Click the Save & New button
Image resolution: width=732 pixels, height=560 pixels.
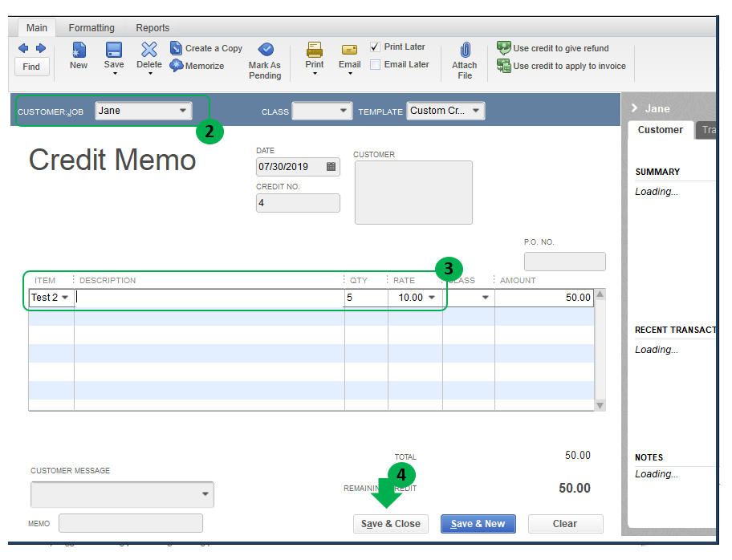pyautogui.click(x=478, y=524)
